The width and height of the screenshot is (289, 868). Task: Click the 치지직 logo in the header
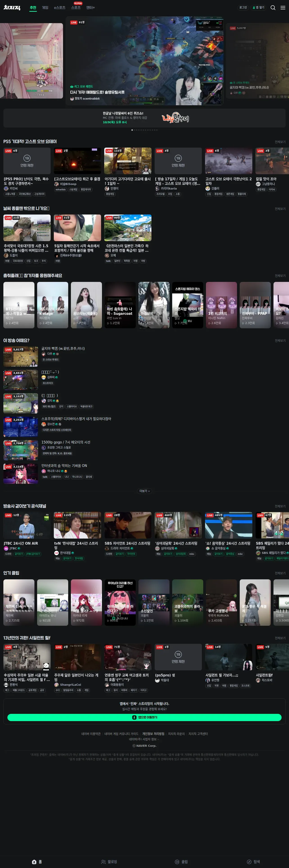click(12, 7)
